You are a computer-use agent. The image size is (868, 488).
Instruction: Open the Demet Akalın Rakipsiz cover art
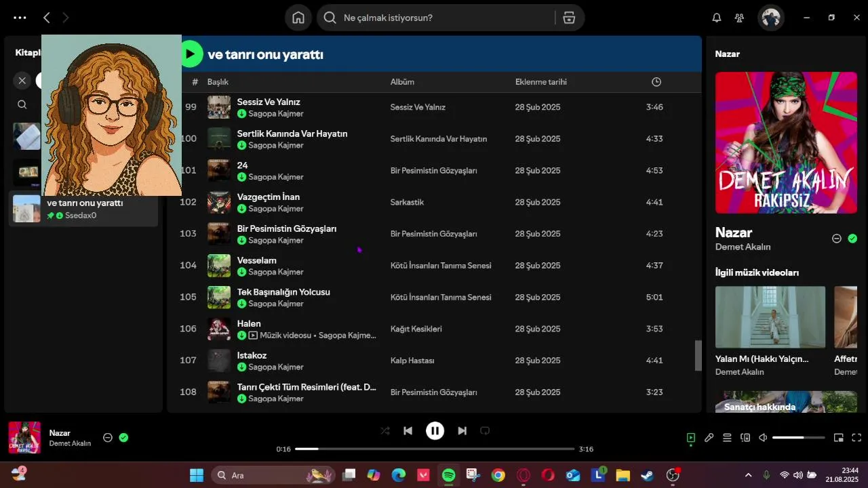[787, 142]
